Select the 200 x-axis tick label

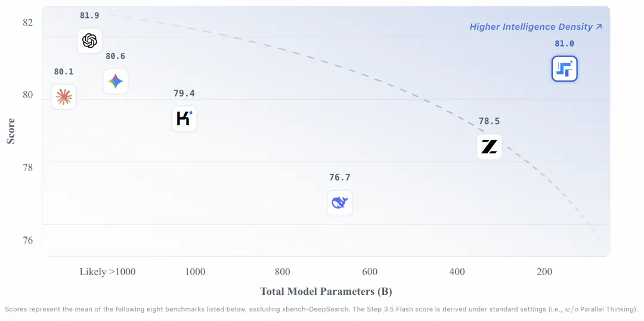pyautogui.click(x=544, y=272)
